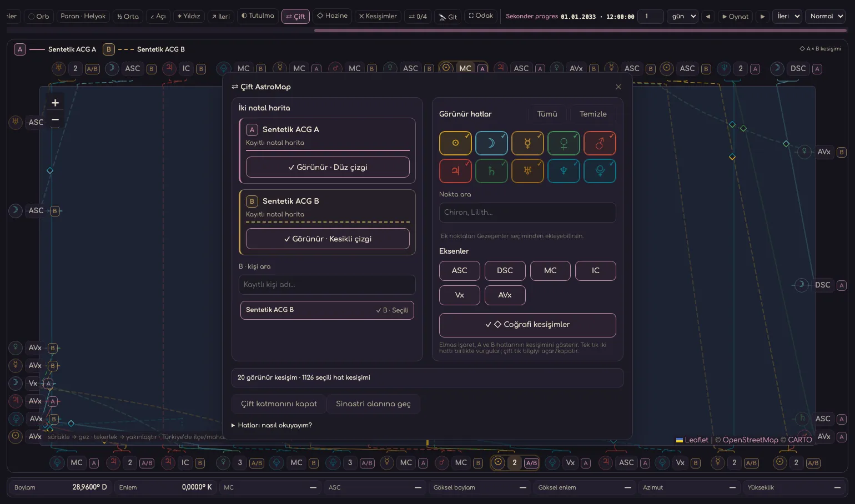
Task: Click the Sinastri alanına geç button
Action: click(373, 404)
